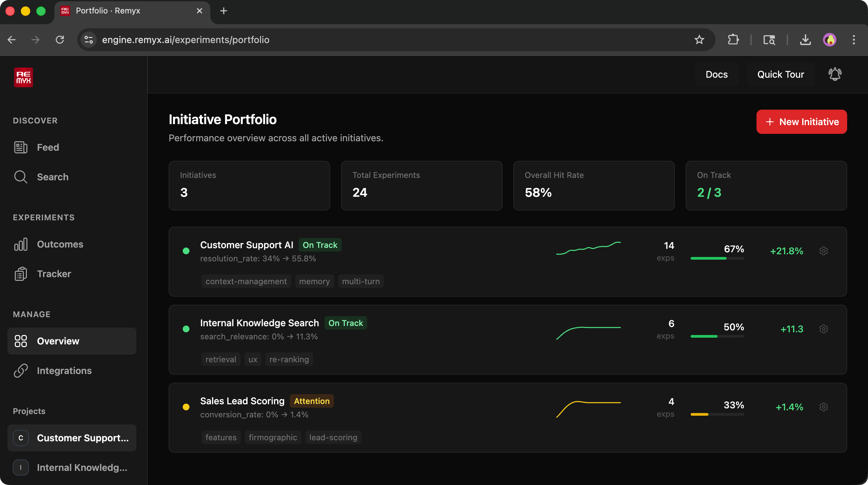This screenshot has height=485, width=868.
Task: Start the Quick Tour
Action: point(780,74)
